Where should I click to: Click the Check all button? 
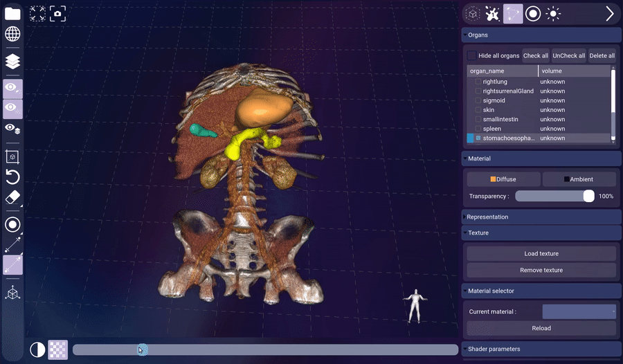click(x=536, y=55)
